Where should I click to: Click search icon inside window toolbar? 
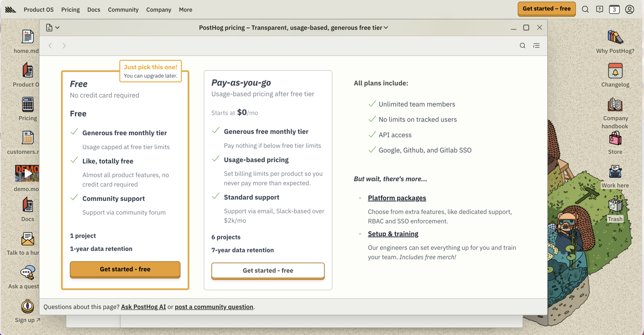pos(522,46)
